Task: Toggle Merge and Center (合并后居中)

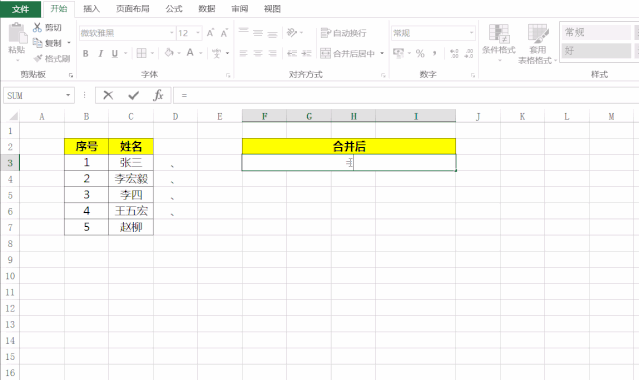Action: click(348, 53)
